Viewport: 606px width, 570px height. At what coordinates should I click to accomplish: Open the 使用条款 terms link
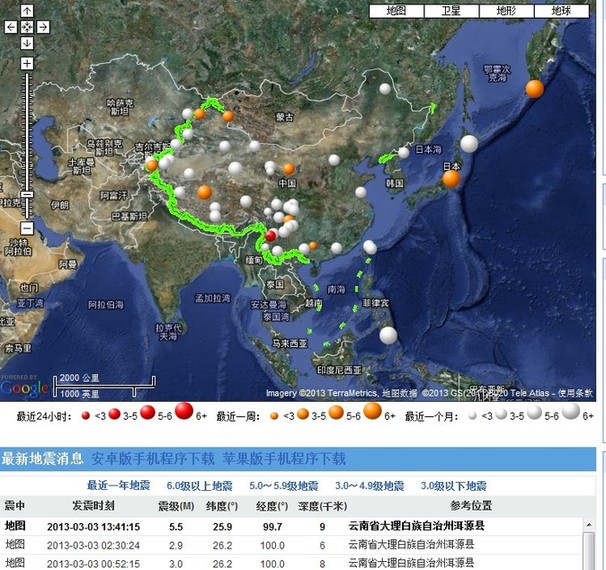tap(575, 393)
